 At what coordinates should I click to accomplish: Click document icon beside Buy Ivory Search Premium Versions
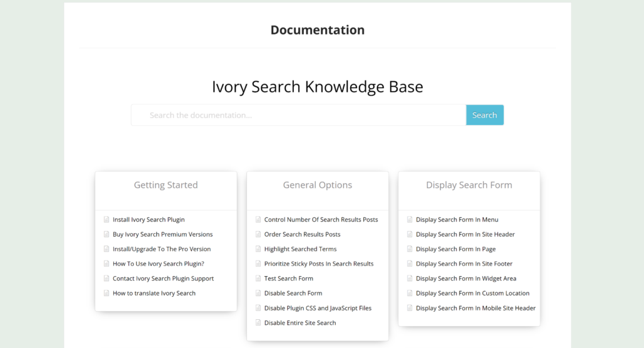(106, 234)
